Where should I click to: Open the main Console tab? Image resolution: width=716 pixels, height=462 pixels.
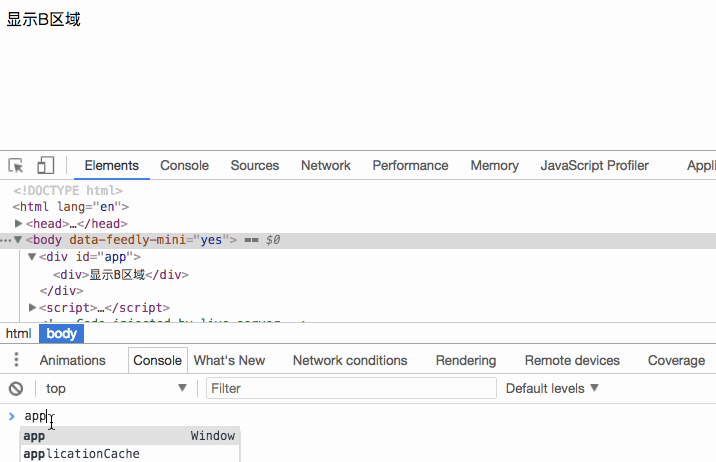pyautogui.click(x=184, y=165)
